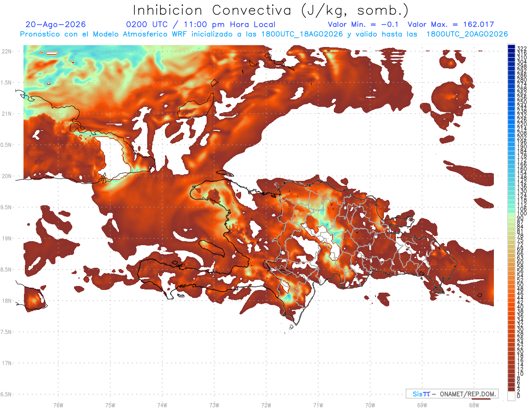Click the '75W' longitude label

tap(110, 405)
